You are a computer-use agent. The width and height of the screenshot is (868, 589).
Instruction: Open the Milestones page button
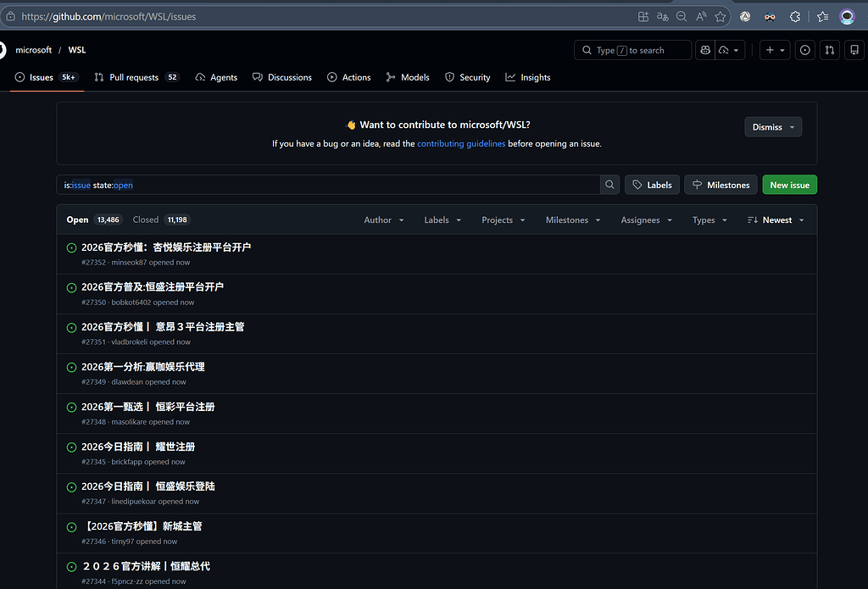[721, 185]
